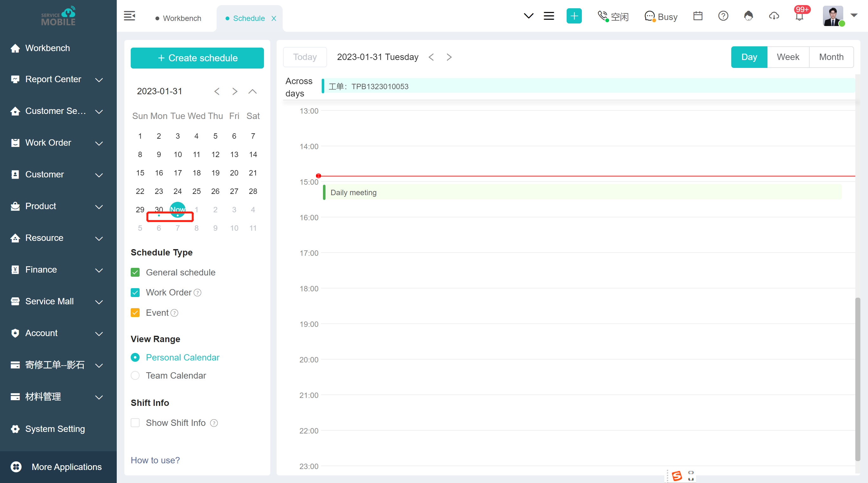Click the Product sidebar icon
Image resolution: width=868 pixels, height=483 pixels.
point(15,206)
